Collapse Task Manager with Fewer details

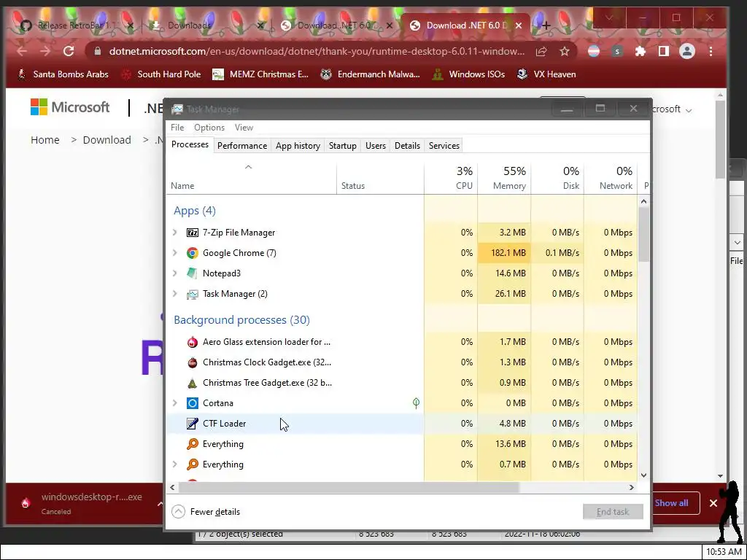point(206,512)
